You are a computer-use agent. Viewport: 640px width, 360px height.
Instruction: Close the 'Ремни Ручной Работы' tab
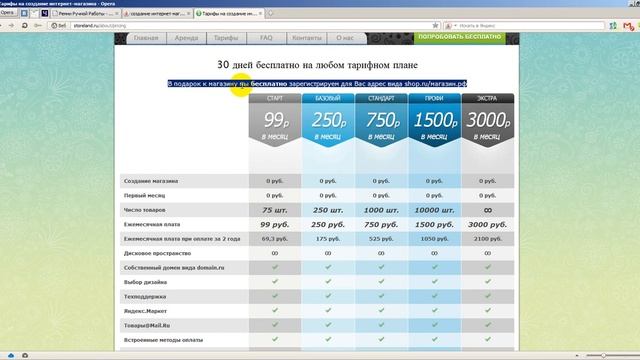point(117,13)
